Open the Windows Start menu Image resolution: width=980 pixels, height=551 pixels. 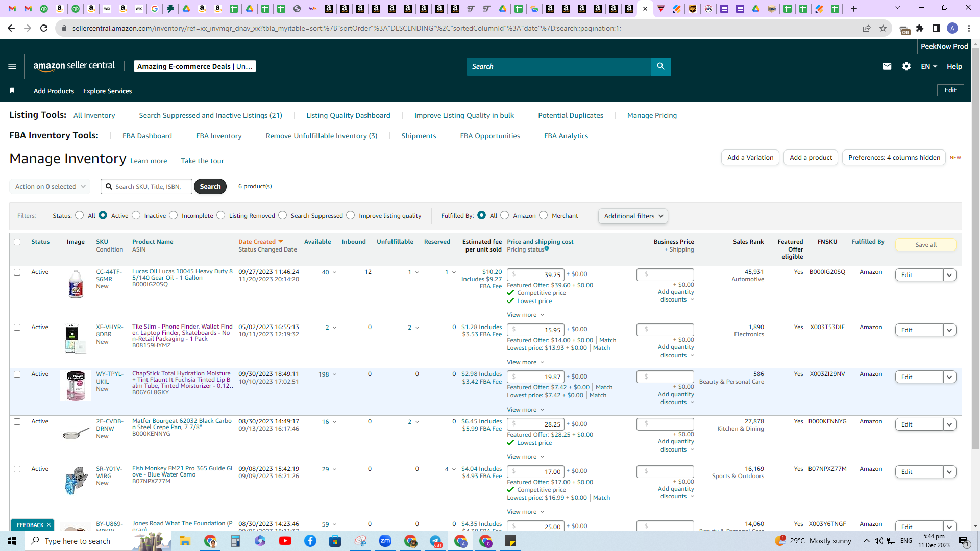tap(12, 541)
